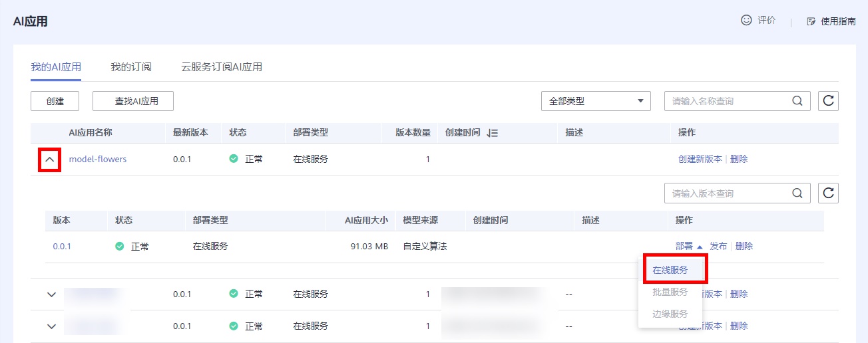The height and width of the screenshot is (343, 868).
Task: Refresh the AI application list
Action: click(x=829, y=101)
